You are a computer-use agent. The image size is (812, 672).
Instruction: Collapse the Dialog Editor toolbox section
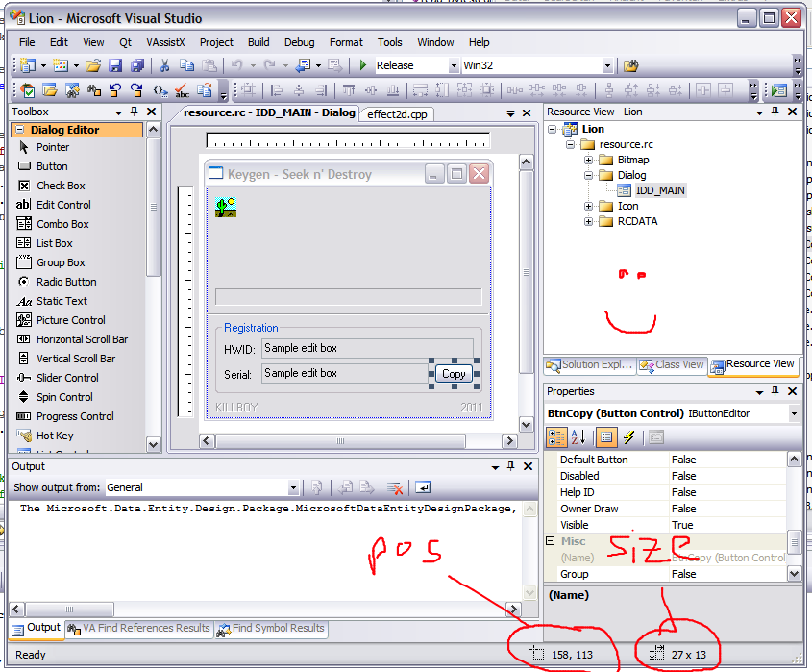(x=19, y=130)
